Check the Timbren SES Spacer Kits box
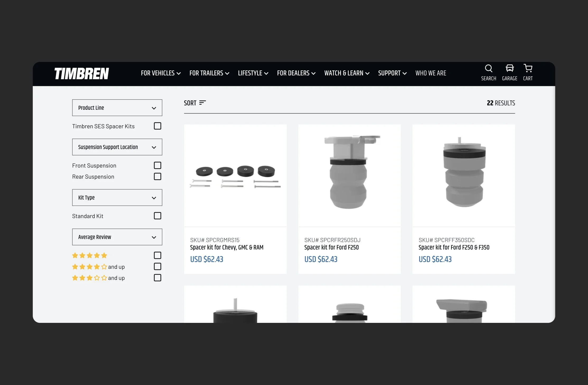The image size is (588, 385). tap(158, 126)
